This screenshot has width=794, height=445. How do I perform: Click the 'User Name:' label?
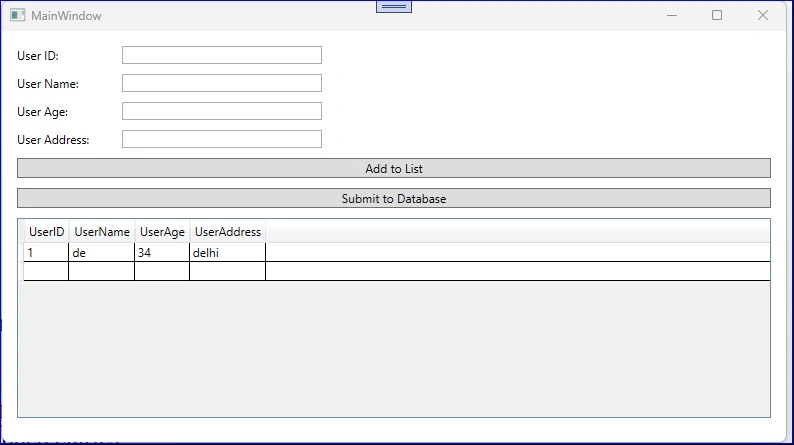click(x=48, y=84)
